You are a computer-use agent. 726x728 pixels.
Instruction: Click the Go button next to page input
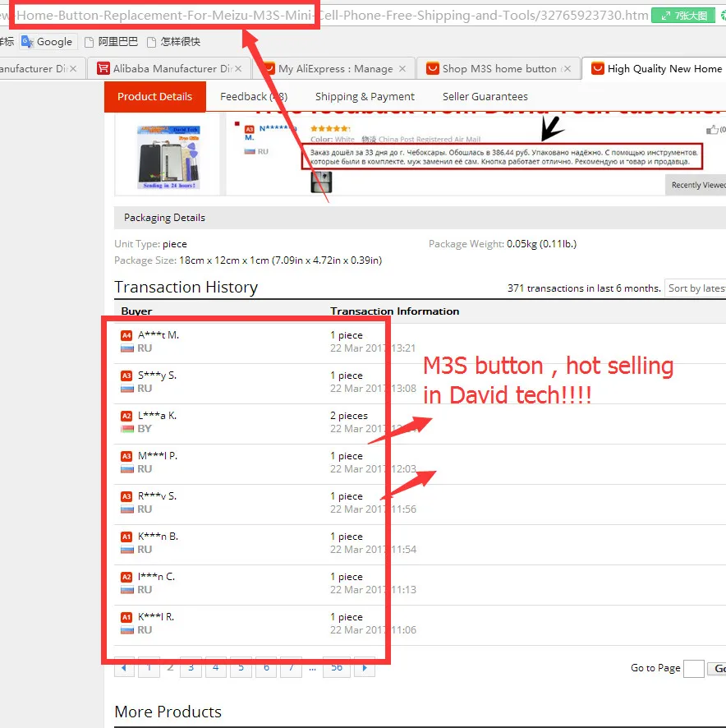click(x=718, y=669)
